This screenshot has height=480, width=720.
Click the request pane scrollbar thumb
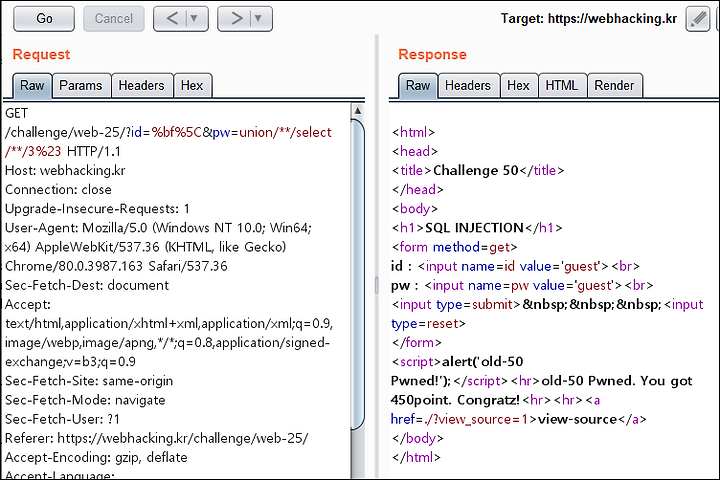click(358, 274)
